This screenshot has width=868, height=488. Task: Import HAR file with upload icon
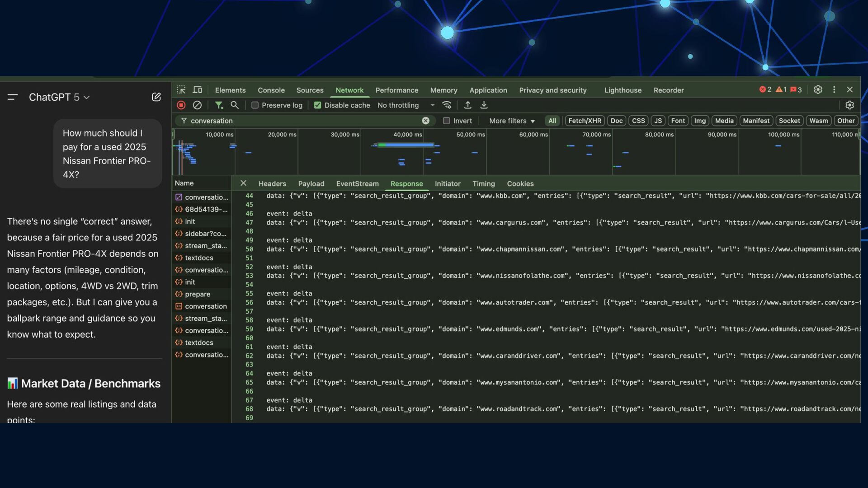pos(468,105)
